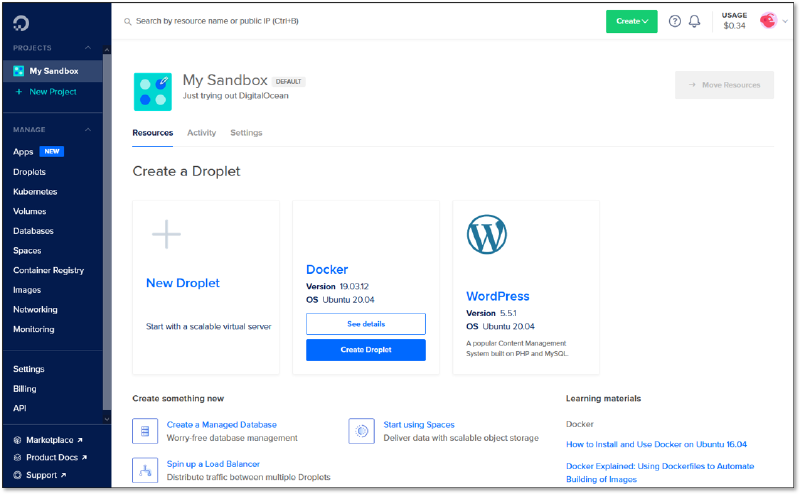The image size is (800, 494).
Task: Focus the resource name search field
Action: [300, 21]
